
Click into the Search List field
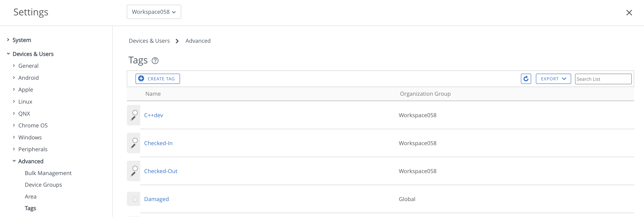click(x=603, y=79)
